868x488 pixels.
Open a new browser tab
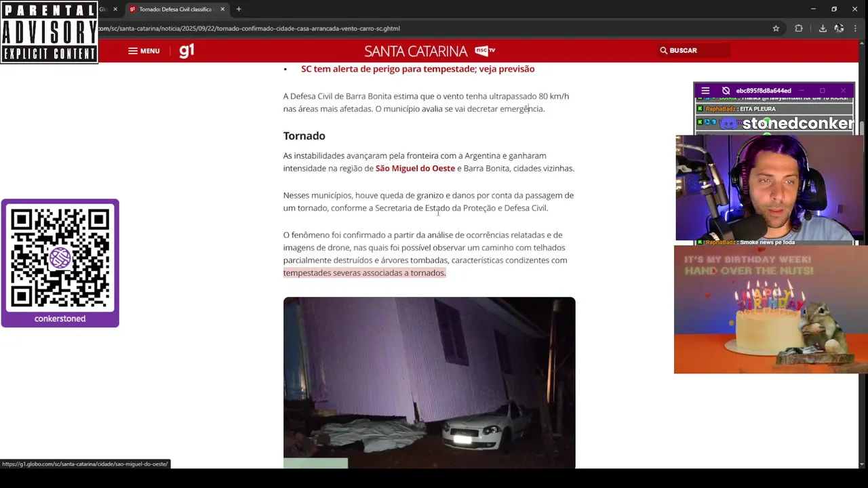239,9
